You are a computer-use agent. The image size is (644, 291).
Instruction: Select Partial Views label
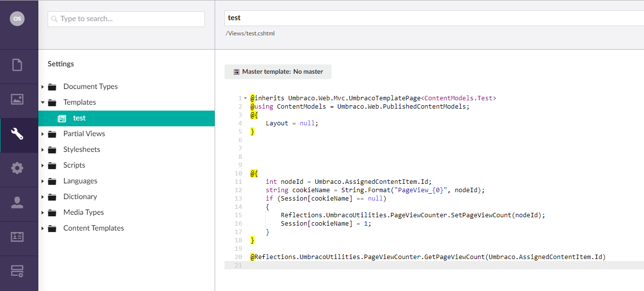84,134
